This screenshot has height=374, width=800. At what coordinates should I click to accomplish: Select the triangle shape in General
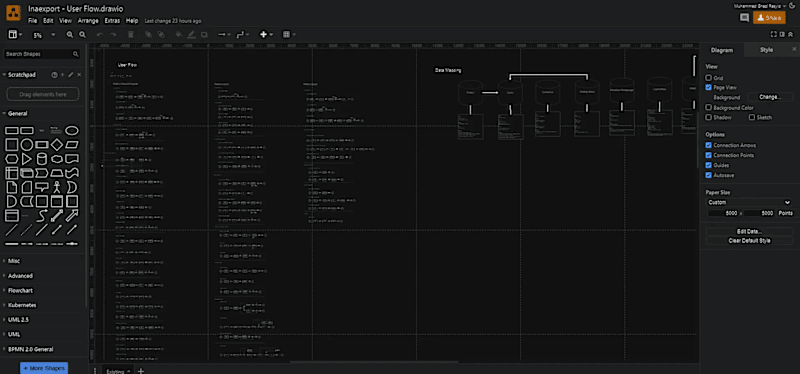pyautogui.click(x=27, y=159)
